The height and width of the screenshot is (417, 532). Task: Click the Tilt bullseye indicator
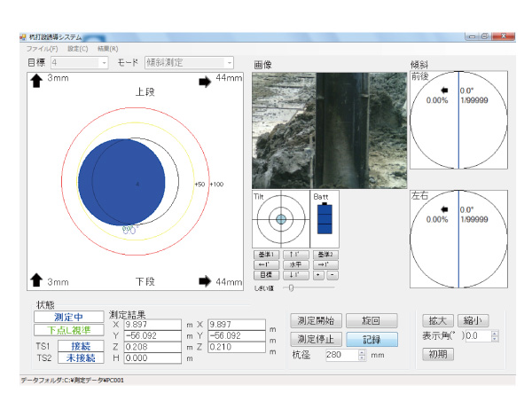[x=281, y=219]
